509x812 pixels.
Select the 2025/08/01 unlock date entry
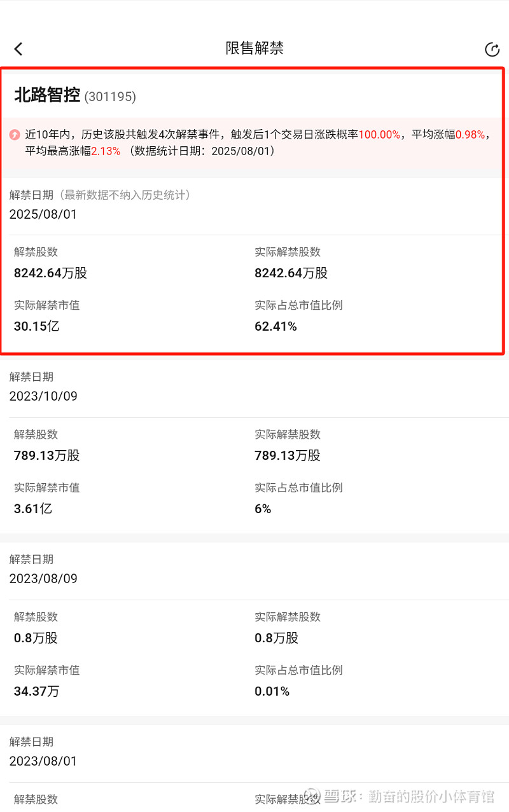43,214
